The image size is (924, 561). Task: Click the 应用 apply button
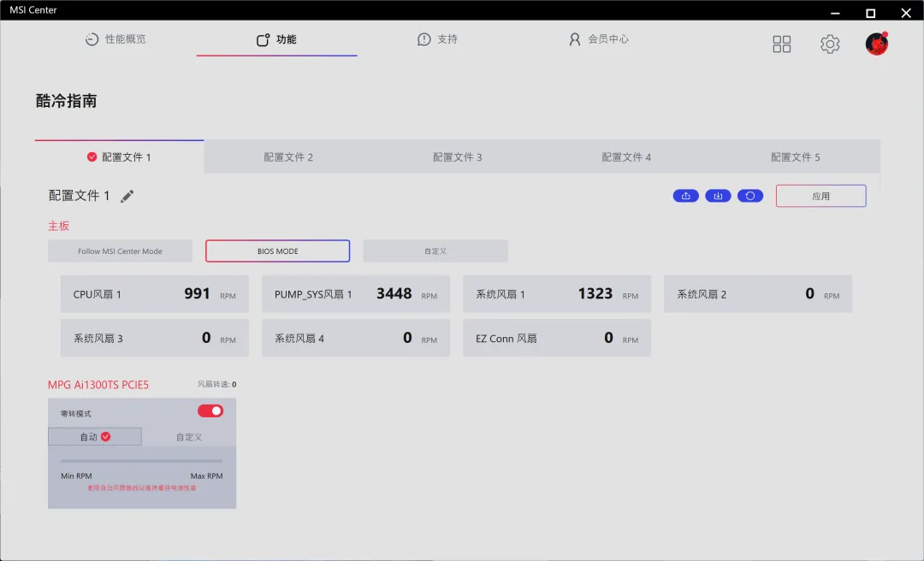[x=820, y=196]
